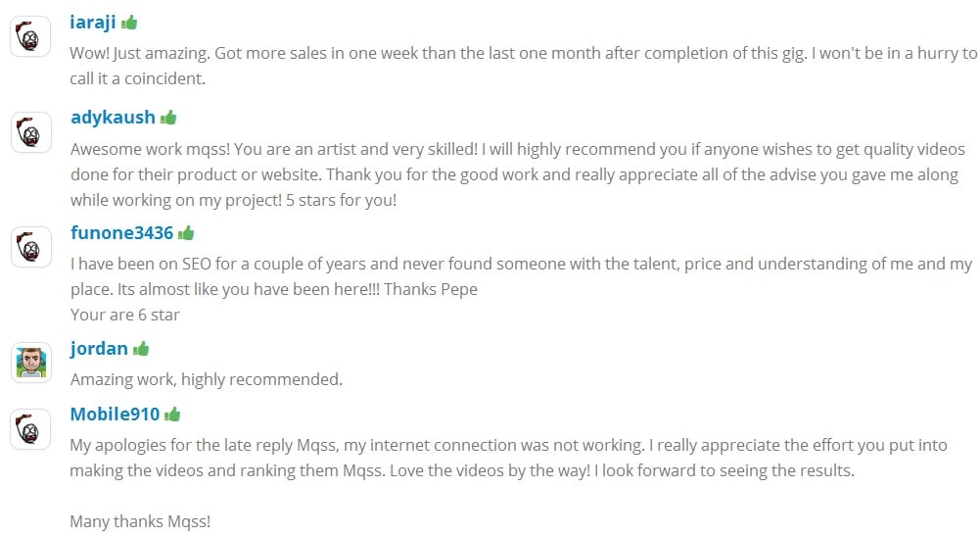Click the thumbs-up icon beside jordan
Viewport: 980px width, 537px height.
(141, 348)
